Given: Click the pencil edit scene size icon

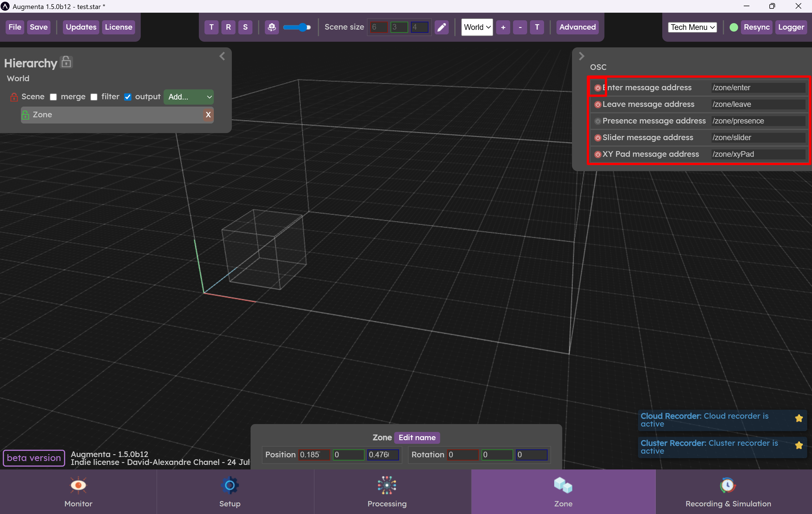Looking at the screenshot, I should [441, 27].
